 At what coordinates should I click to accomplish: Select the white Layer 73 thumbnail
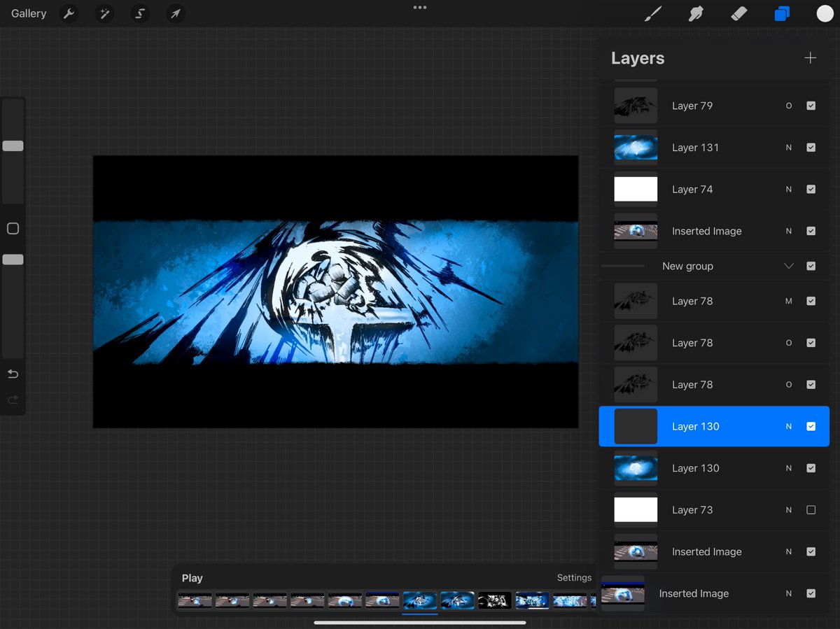click(x=636, y=510)
